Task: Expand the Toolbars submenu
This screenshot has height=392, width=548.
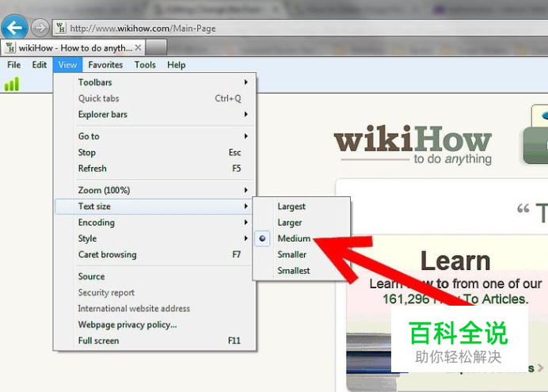Action: [155, 82]
